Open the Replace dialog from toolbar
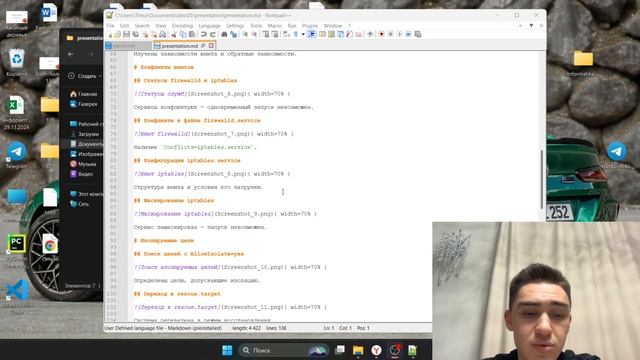 pos(233,34)
